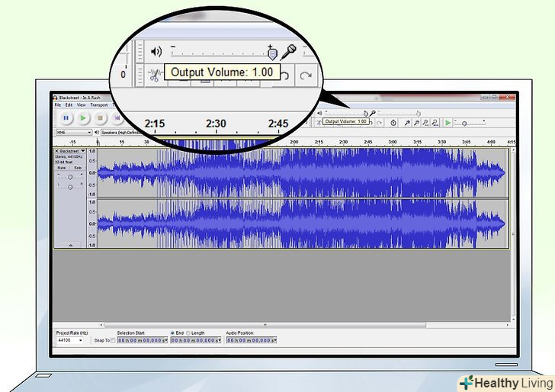
Task: Start playback with the green Play button
Action: coord(83,118)
